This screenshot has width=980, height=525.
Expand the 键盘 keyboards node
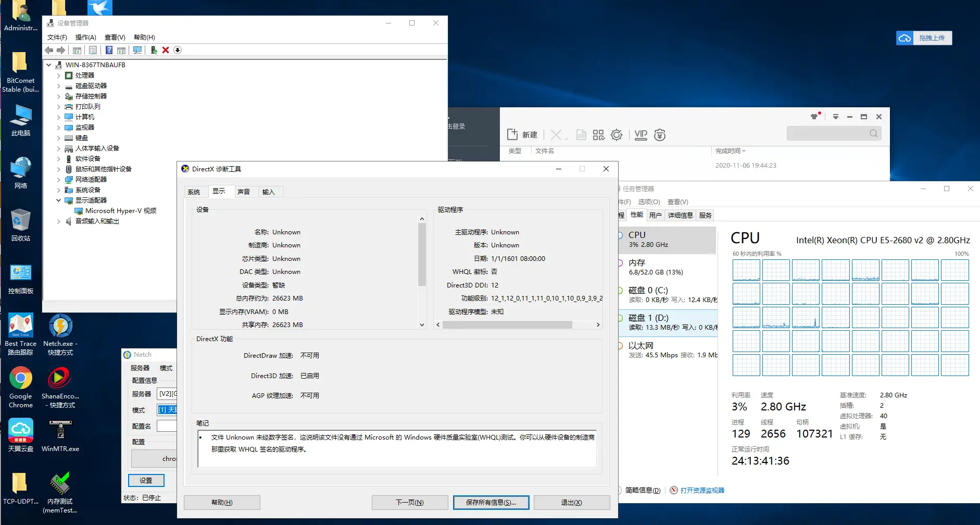[58, 138]
